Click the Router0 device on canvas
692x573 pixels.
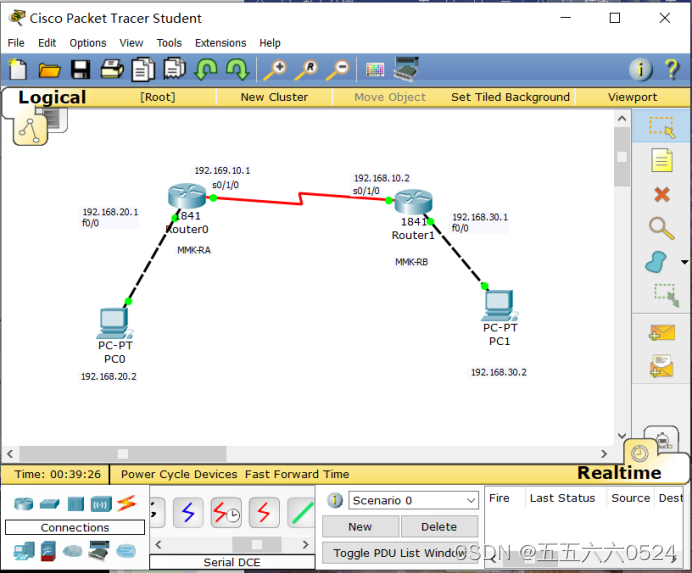click(x=186, y=201)
